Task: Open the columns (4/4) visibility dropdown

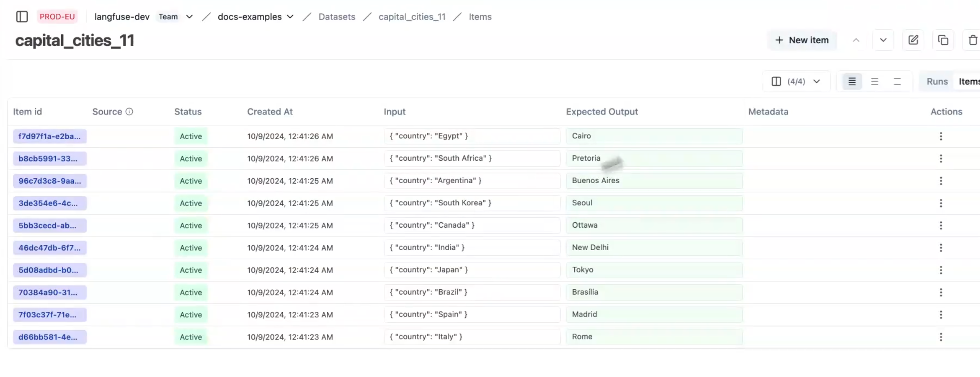Action: pos(796,82)
